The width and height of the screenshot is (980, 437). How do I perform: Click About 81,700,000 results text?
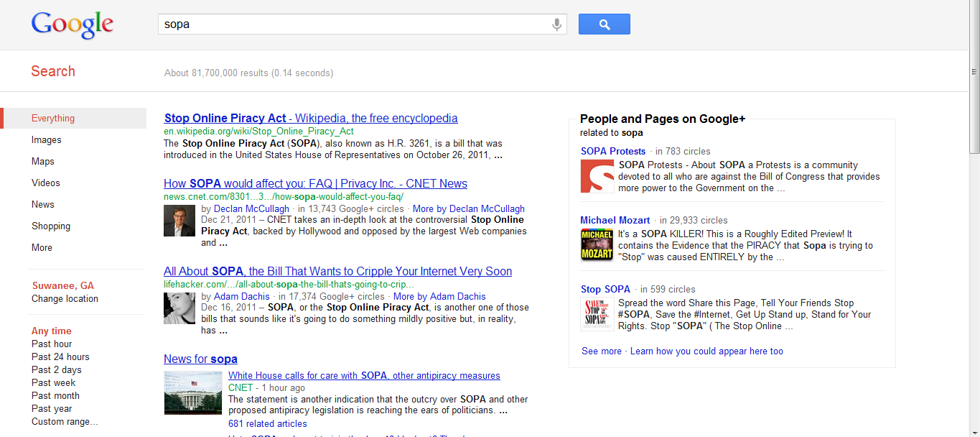pyautogui.click(x=248, y=73)
